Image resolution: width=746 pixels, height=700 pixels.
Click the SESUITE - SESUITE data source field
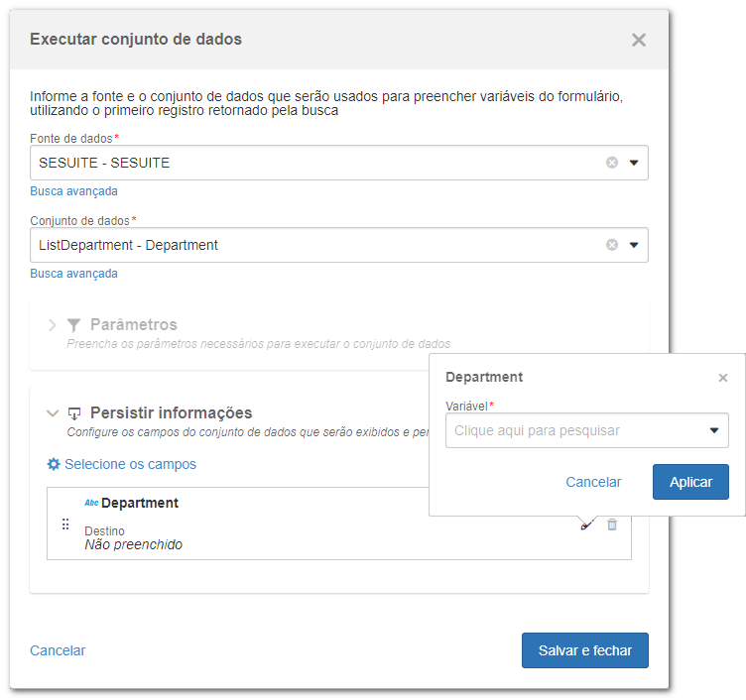tap(338, 163)
